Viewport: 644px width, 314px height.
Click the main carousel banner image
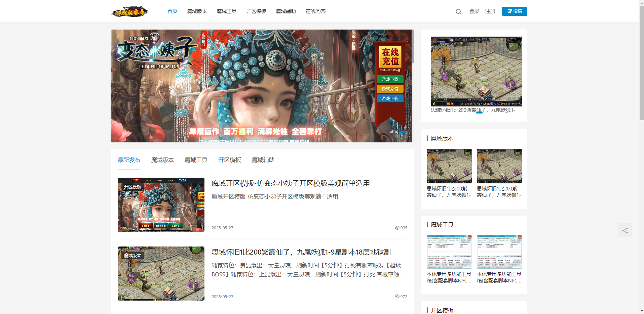(x=261, y=86)
